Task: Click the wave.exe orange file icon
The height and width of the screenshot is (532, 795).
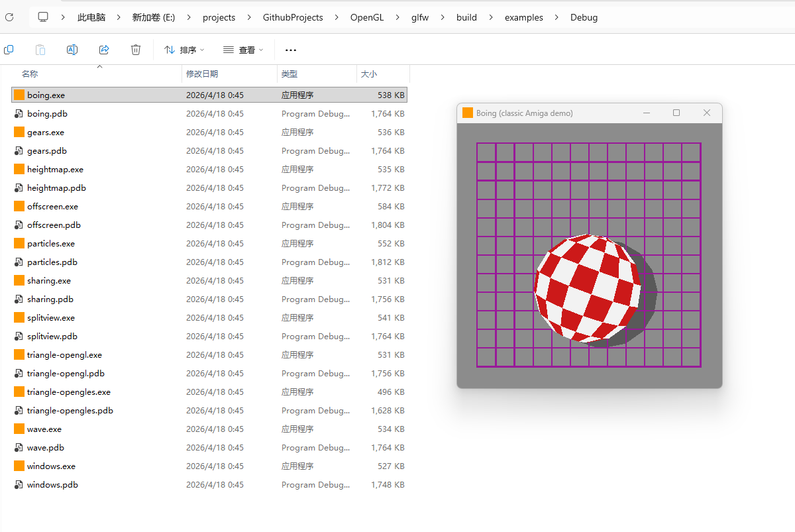Action: pos(19,429)
